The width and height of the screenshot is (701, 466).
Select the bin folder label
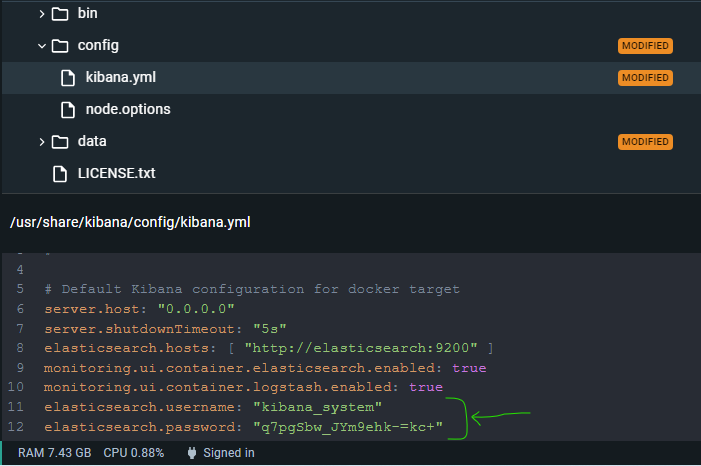(88, 13)
